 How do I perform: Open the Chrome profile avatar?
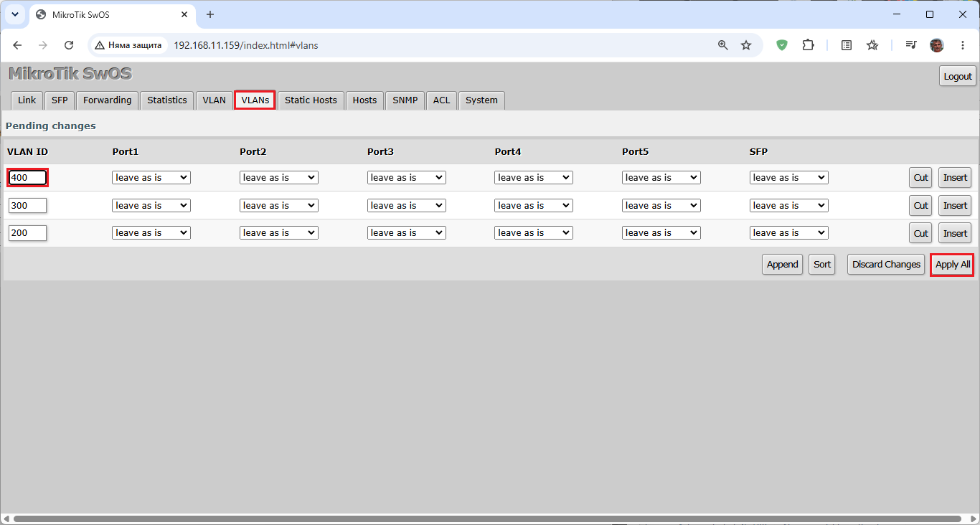tap(937, 45)
